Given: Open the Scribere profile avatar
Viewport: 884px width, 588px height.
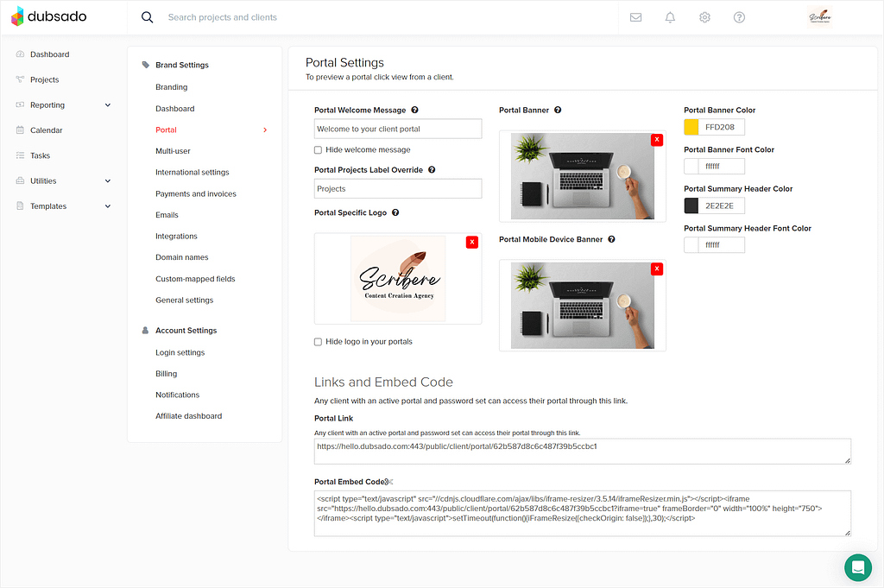Looking at the screenshot, I should point(820,17).
